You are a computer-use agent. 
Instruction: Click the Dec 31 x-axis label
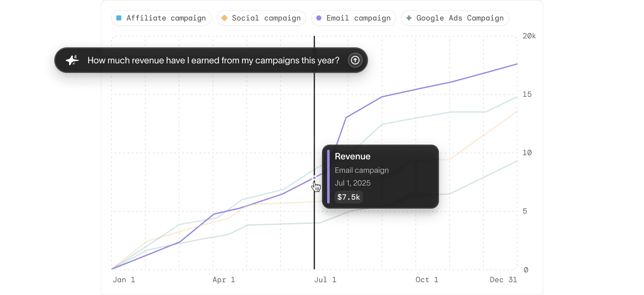tap(503, 280)
